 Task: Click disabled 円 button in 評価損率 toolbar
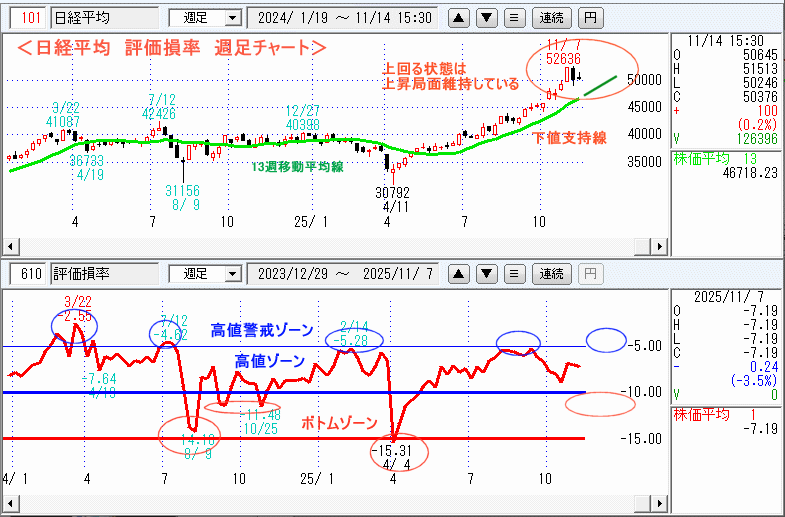click(x=591, y=274)
